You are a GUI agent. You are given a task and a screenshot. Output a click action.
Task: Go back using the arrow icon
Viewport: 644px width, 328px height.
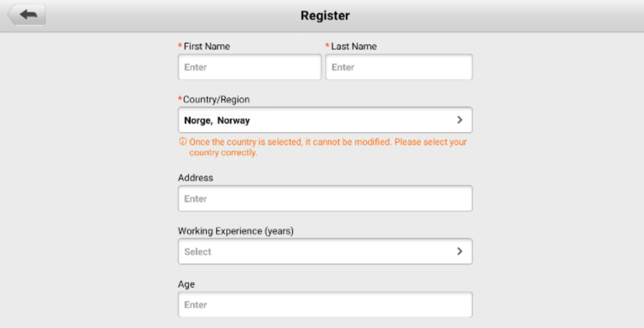[27, 15]
